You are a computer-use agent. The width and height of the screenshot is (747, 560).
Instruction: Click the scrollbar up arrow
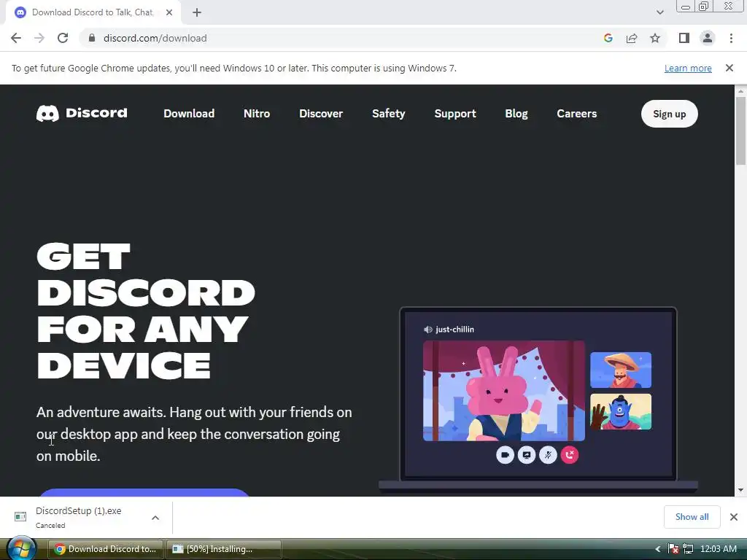740,90
